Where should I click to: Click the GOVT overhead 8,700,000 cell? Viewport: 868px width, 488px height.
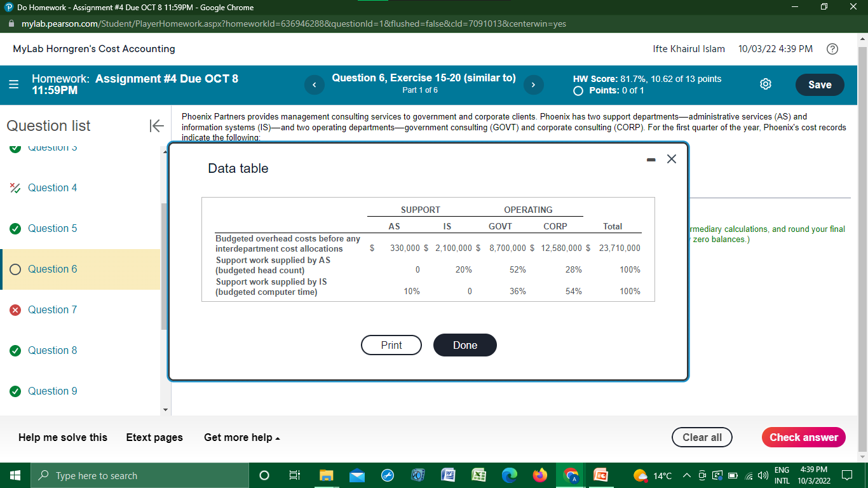coord(507,248)
